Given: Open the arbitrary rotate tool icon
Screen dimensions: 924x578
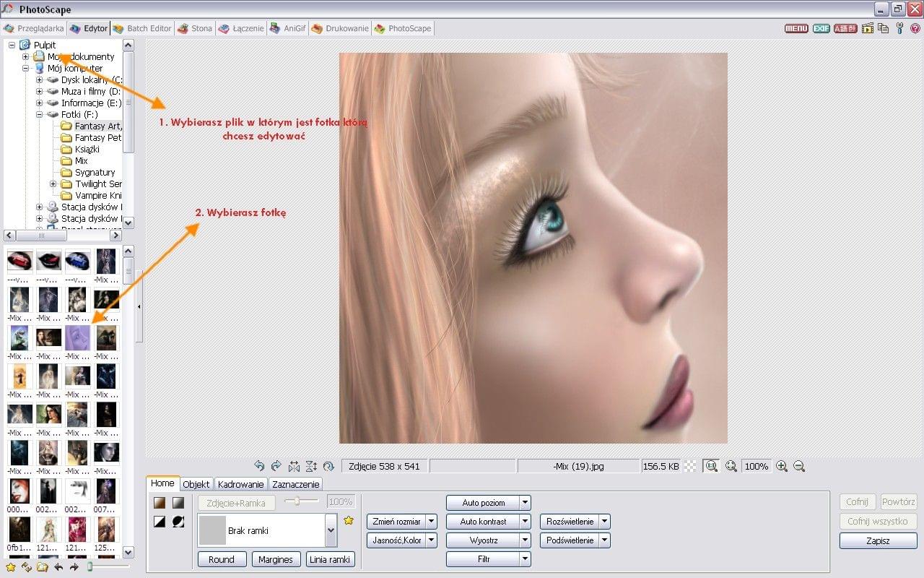Looking at the screenshot, I should 328,466.
